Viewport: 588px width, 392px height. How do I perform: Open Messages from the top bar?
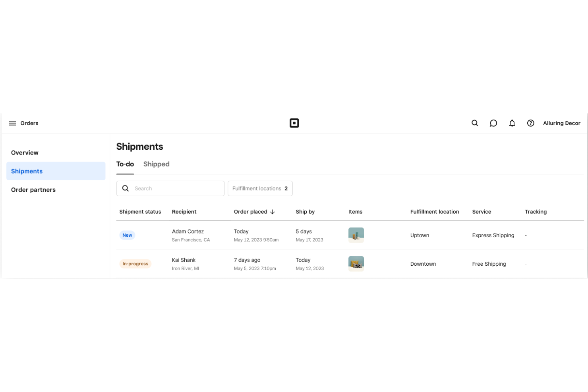pos(493,123)
